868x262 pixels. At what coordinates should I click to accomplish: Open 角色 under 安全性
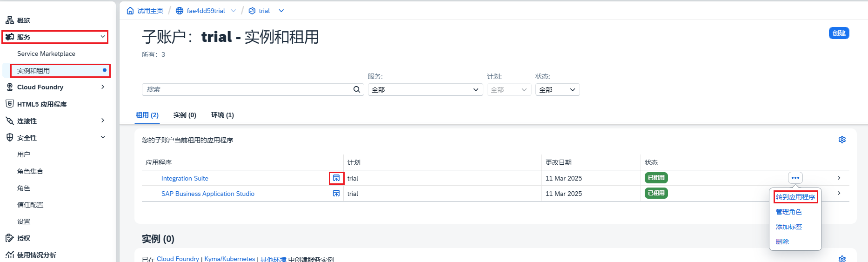coord(23,188)
